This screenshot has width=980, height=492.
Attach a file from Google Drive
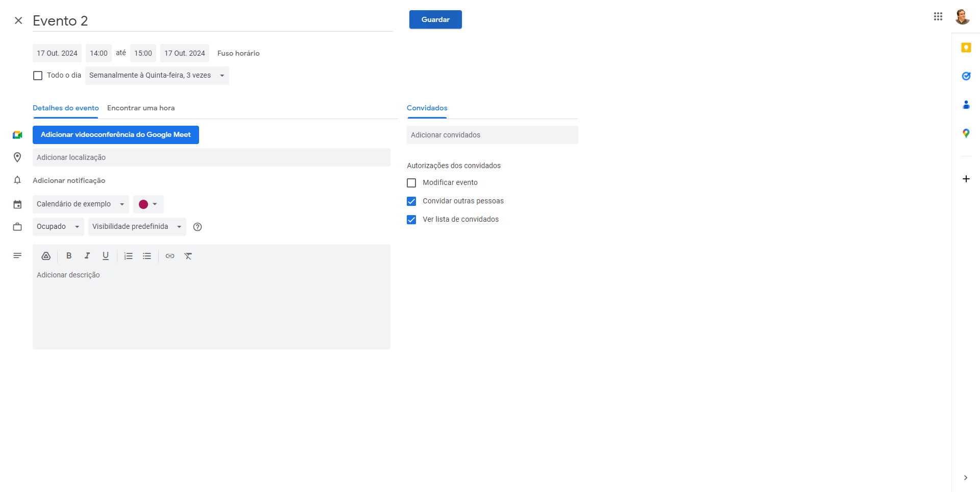[x=46, y=256]
